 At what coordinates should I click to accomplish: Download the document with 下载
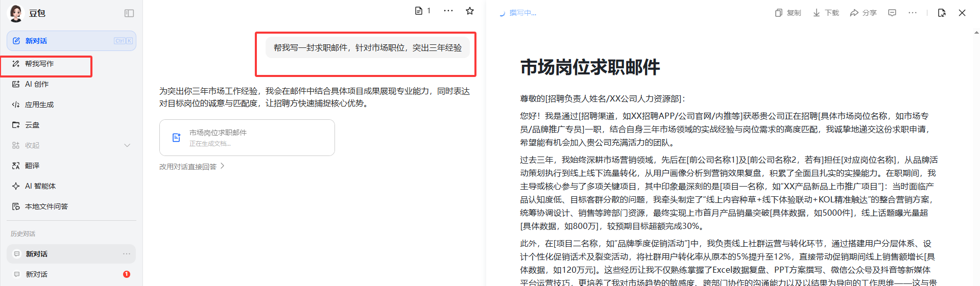tap(826, 13)
